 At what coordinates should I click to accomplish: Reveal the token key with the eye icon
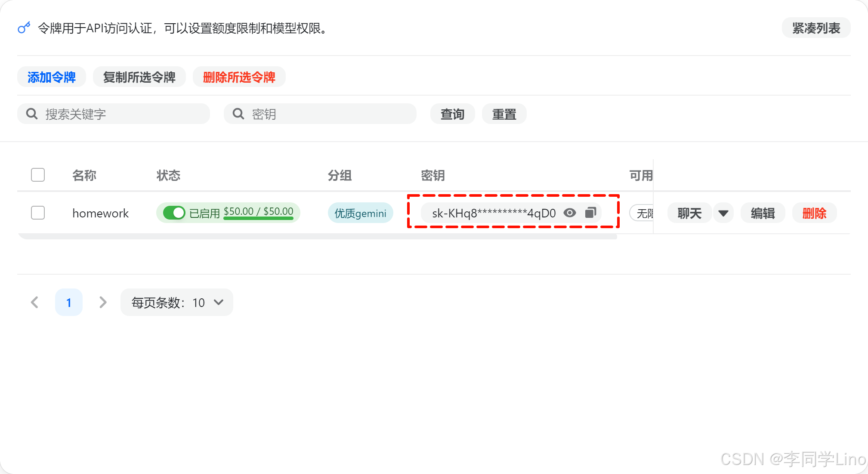(569, 213)
